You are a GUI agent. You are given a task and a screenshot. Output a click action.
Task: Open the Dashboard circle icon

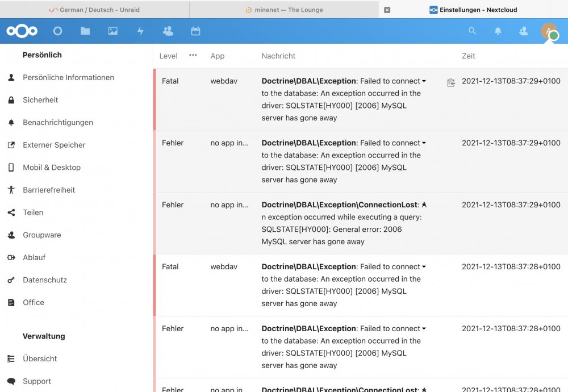tap(57, 31)
